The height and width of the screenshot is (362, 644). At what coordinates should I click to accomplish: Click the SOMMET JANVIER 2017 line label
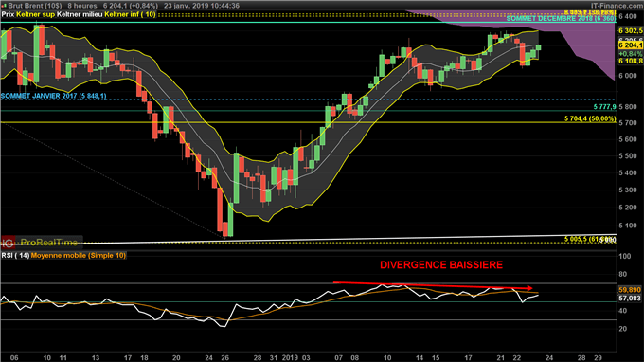tap(53, 96)
